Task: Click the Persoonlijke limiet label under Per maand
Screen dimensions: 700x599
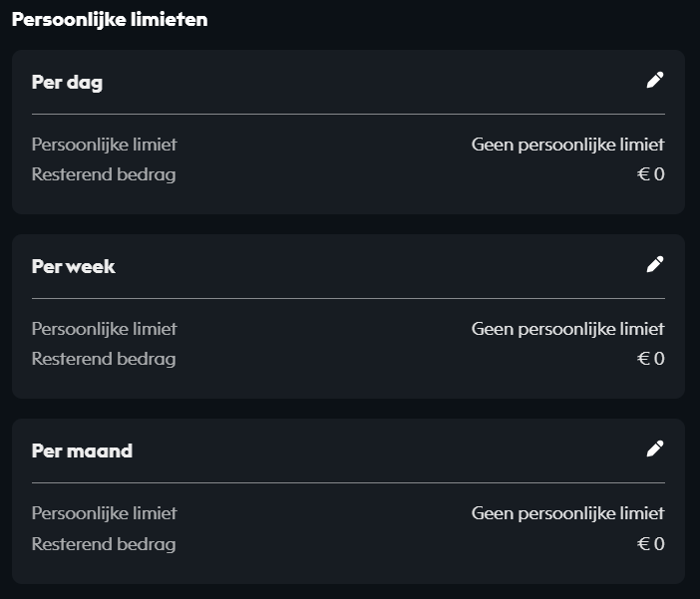Action: click(x=104, y=513)
